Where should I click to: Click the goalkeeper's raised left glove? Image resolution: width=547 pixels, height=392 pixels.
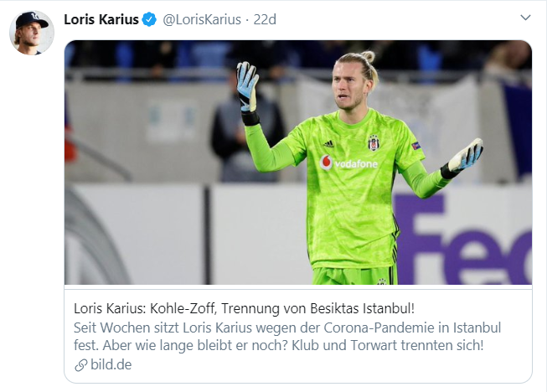pyautogui.click(x=247, y=87)
